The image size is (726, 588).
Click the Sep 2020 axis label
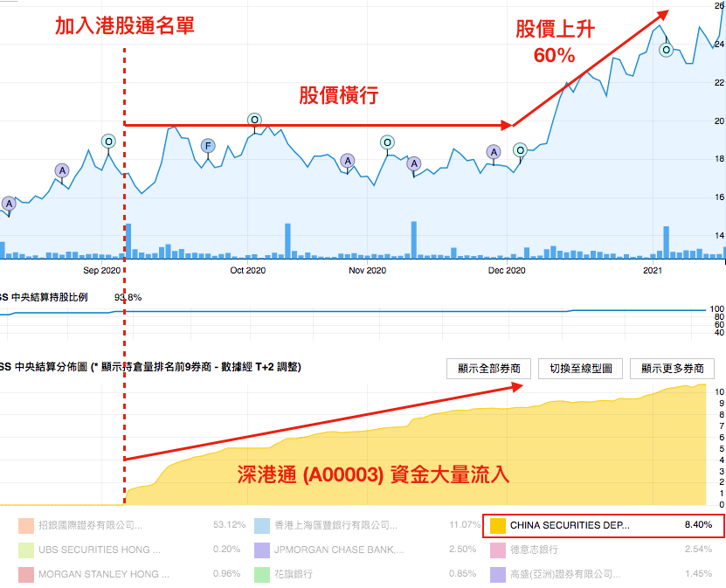pyautogui.click(x=101, y=270)
